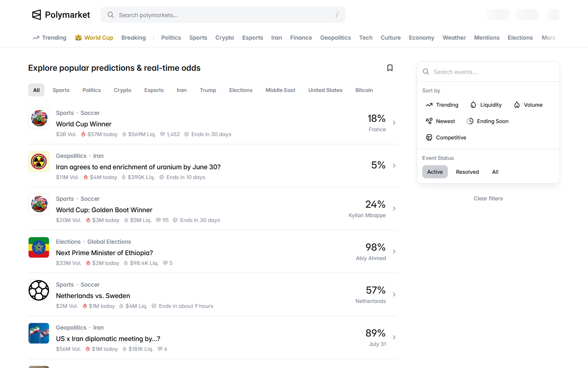This screenshot has width=588, height=368.
Task: Click the Volume flame icon in Sort by
Action: [517, 105]
